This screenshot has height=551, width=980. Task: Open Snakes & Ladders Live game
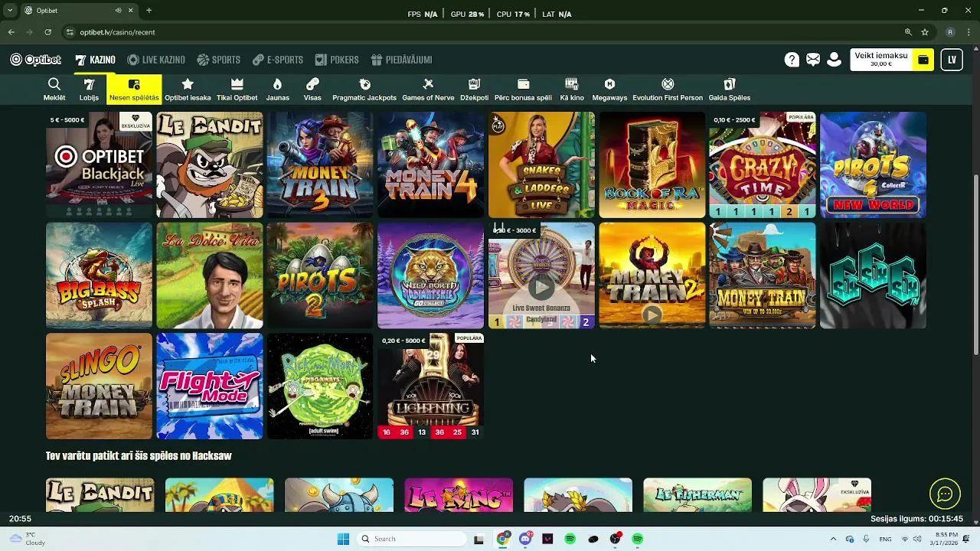(541, 165)
